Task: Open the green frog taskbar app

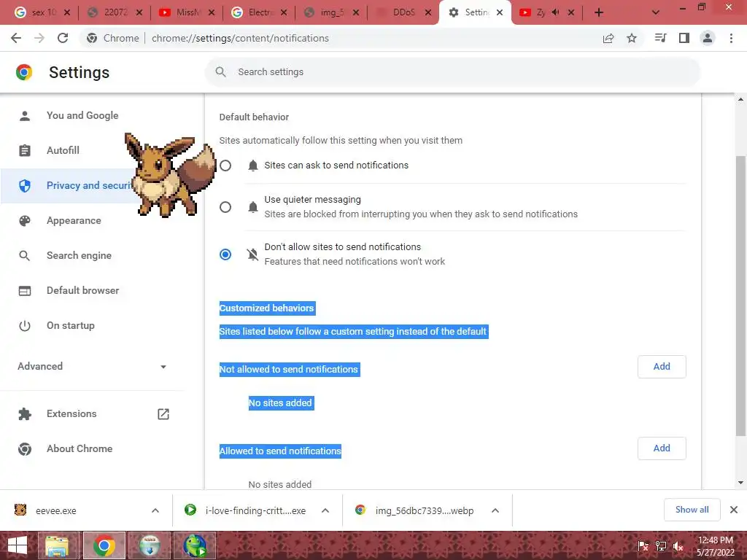Action: 196,545
